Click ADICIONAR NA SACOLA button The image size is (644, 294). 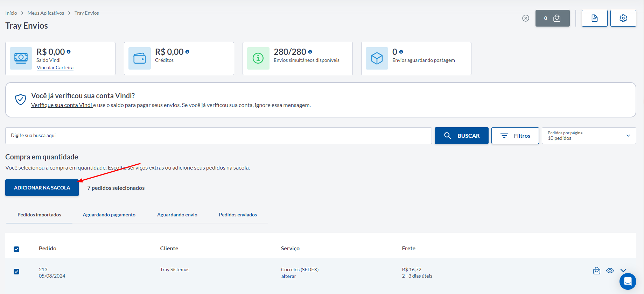[42, 188]
